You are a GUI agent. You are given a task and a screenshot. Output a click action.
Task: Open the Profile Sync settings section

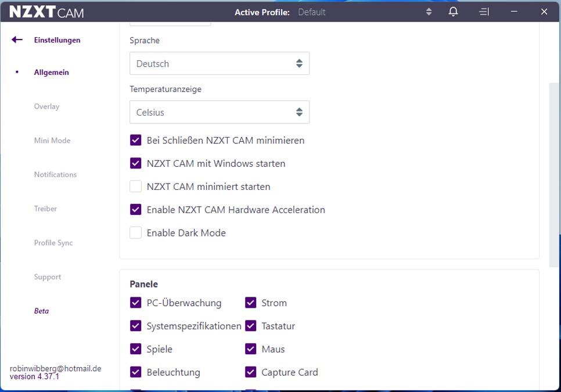(x=53, y=243)
